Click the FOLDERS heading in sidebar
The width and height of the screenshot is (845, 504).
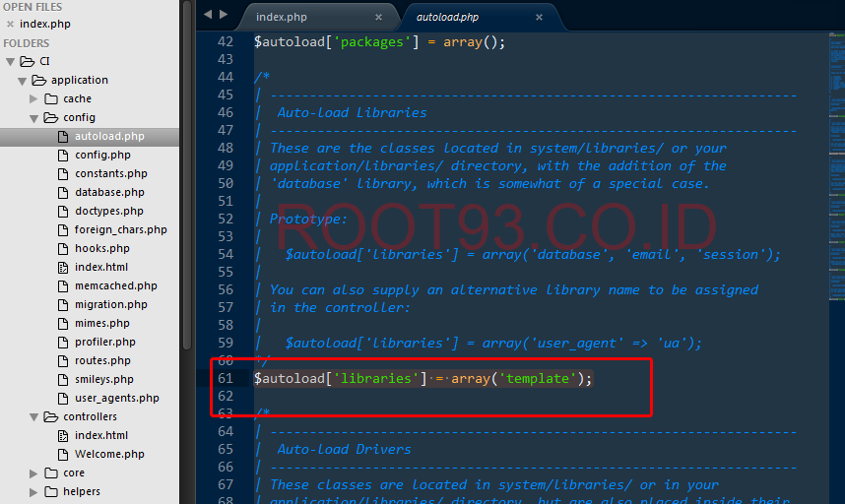coord(26,43)
